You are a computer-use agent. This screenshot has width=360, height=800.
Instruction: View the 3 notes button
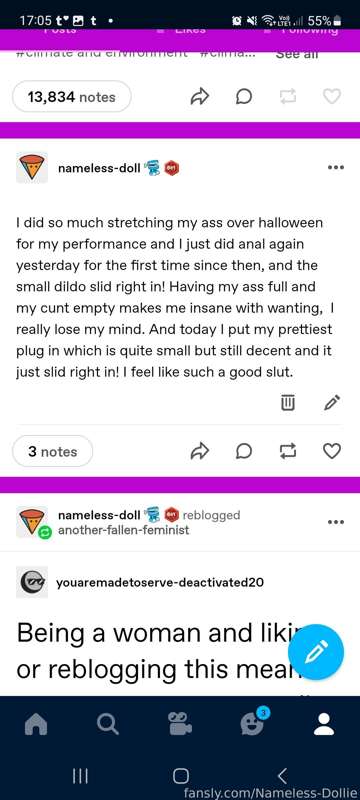pos(53,451)
